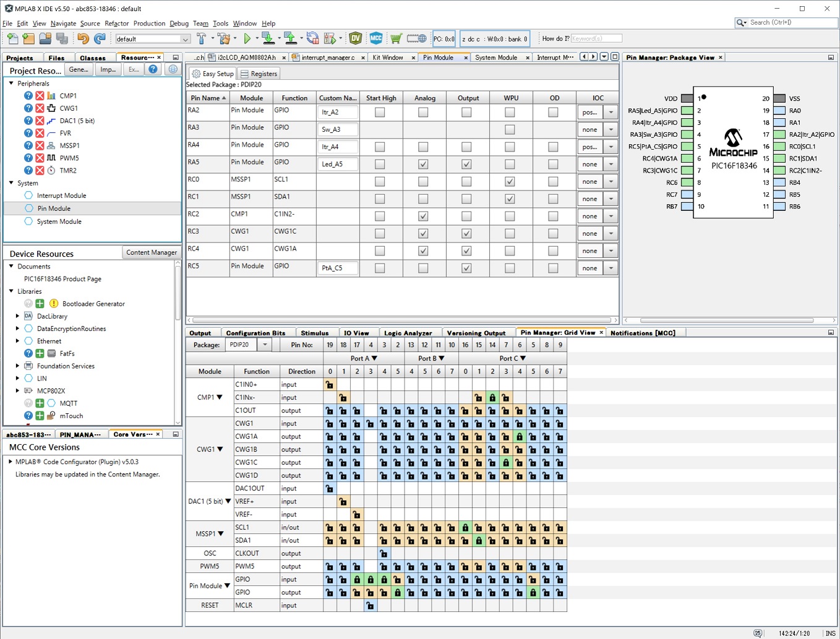Collapse the Port A column group arrow
This screenshot has height=639, width=840.
[x=374, y=358]
